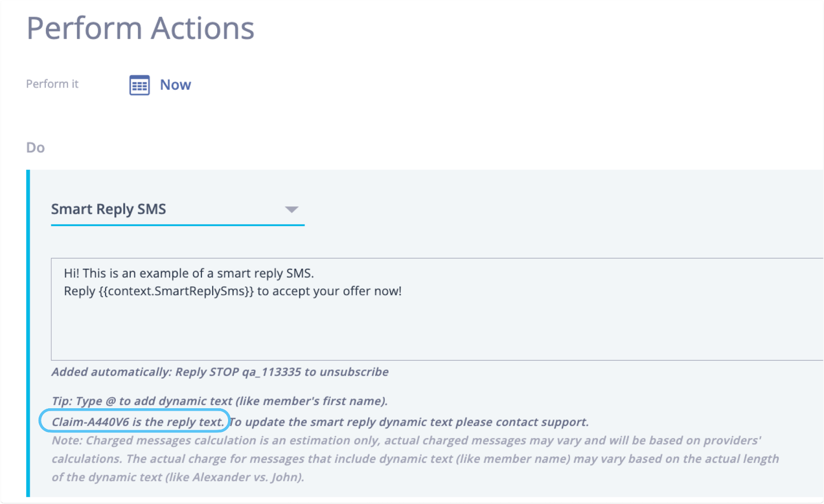
Task: Click the tip about typing @ for dynamic text
Action: coord(219,401)
